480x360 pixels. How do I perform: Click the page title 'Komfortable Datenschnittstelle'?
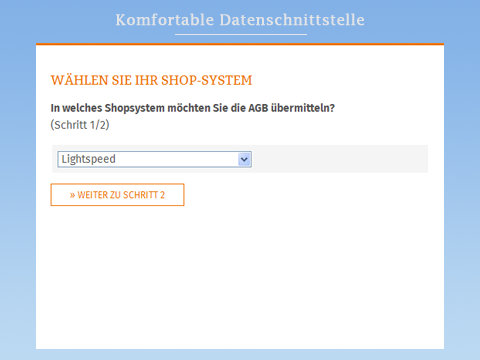click(240, 20)
